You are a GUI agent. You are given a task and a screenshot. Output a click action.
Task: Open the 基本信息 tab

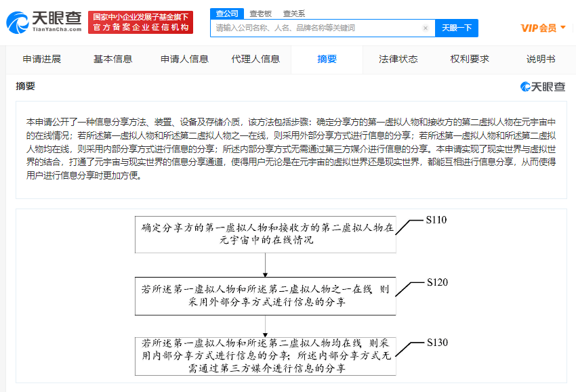[x=112, y=59]
